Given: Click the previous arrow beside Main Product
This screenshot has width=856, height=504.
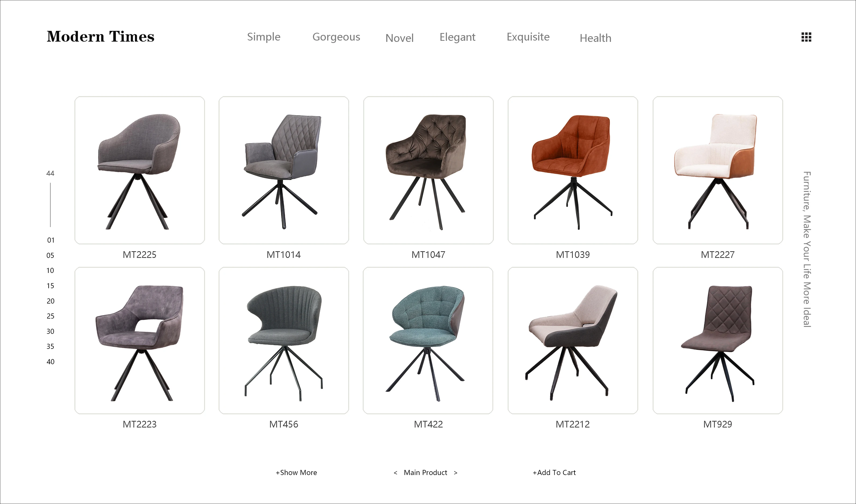Looking at the screenshot, I should [395, 473].
